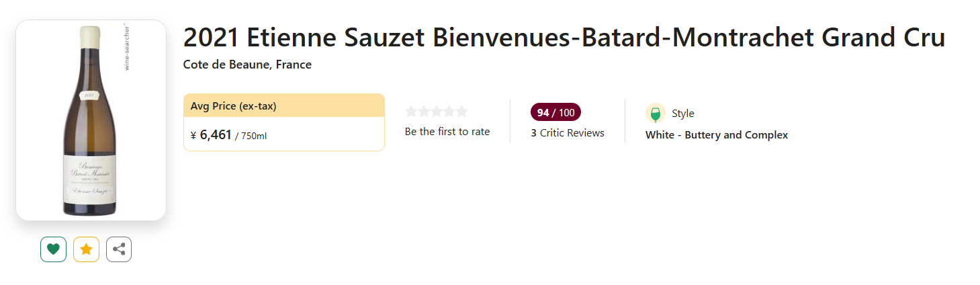Click the Be the first to rate text
980x285 pixels.
447,132
